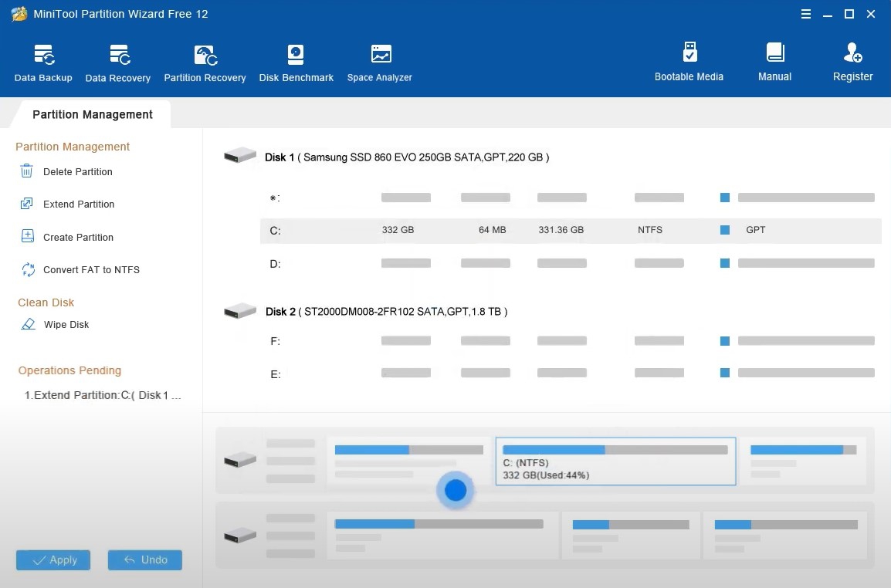Choose Extend Partition in sidebar
Screen dimensions: 891x588
coord(78,204)
